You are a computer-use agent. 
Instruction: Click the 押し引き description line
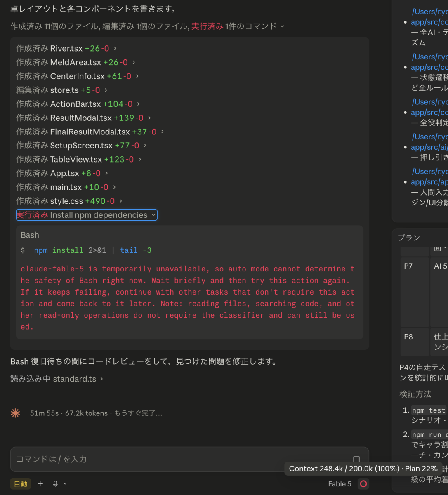click(x=429, y=158)
